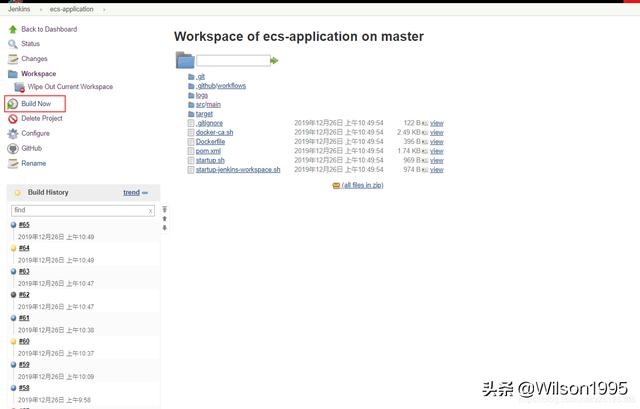Click the blue status ball of build #65
The image size is (640, 409).
13,225
